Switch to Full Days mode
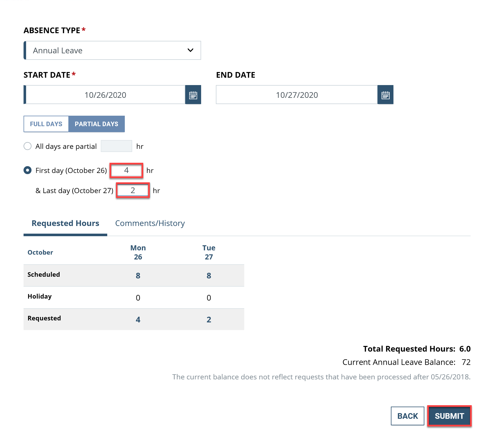493x448 pixels. point(46,124)
